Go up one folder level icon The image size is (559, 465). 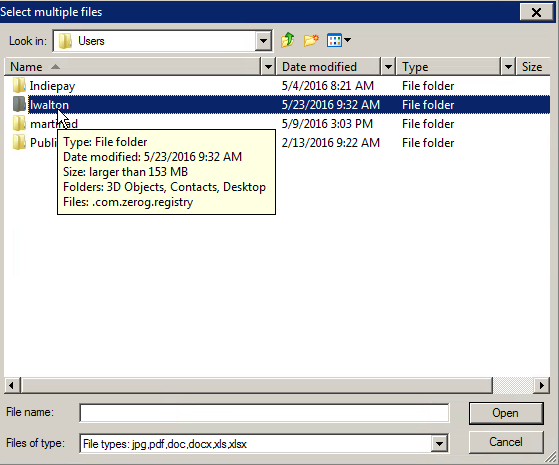pos(287,40)
